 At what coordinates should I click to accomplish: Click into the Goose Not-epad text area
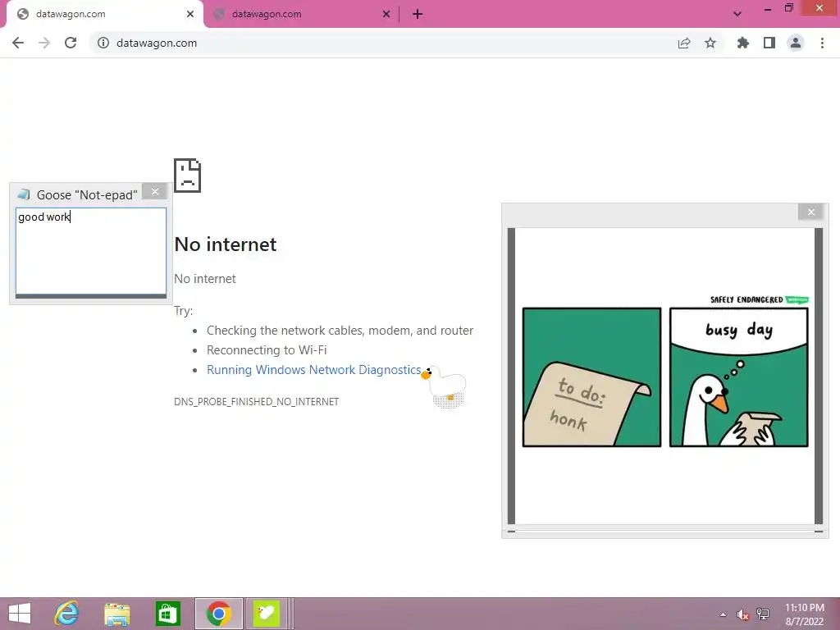point(91,251)
